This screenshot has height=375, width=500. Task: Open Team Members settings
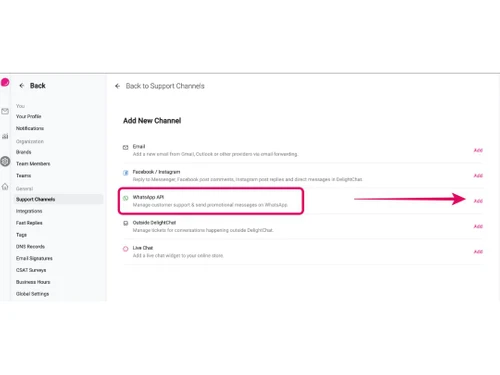(x=33, y=164)
